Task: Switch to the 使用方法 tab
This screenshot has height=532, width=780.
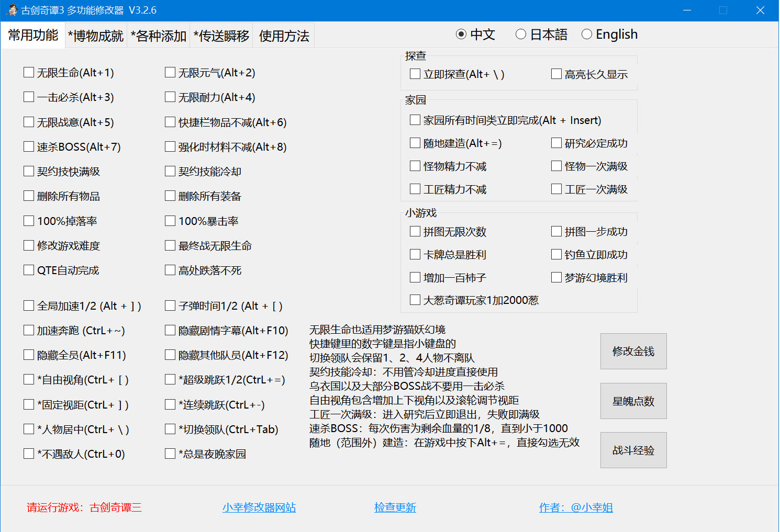Action: [283, 35]
